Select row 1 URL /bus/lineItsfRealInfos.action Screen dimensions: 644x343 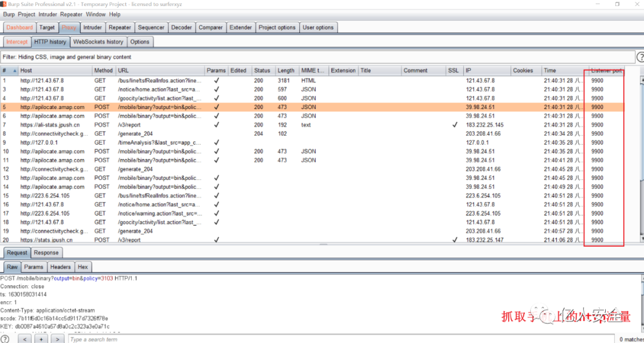160,80
